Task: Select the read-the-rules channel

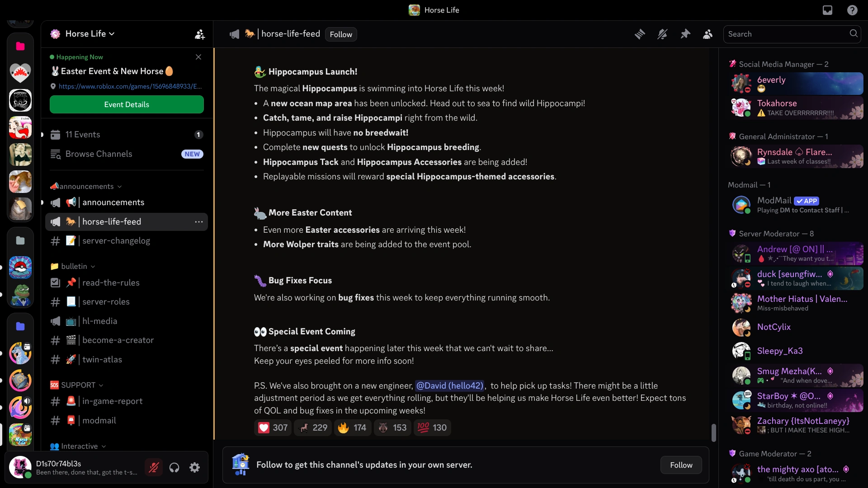Action: [111, 283]
